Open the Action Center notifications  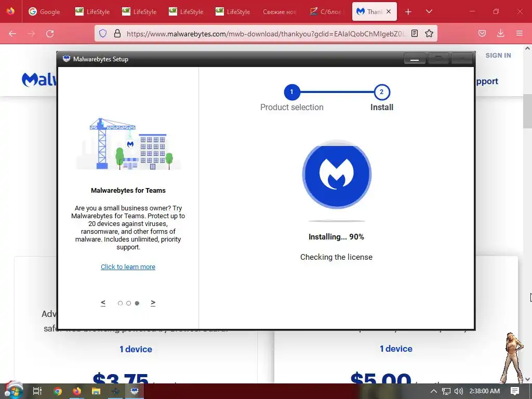tap(515, 391)
